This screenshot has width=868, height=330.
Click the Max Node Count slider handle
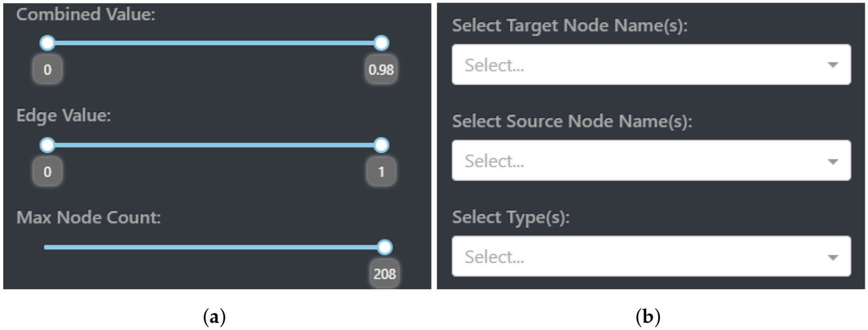pos(385,247)
